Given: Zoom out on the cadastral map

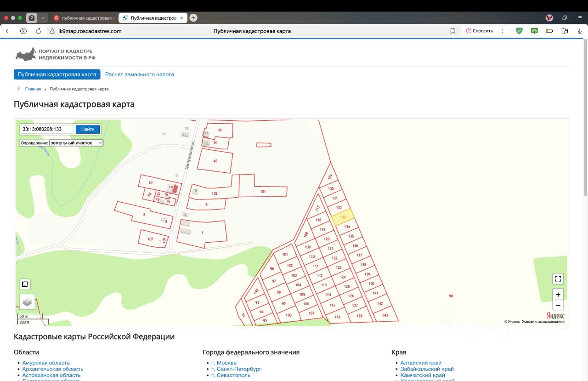Looking at the screenshot, I should 558,305.
